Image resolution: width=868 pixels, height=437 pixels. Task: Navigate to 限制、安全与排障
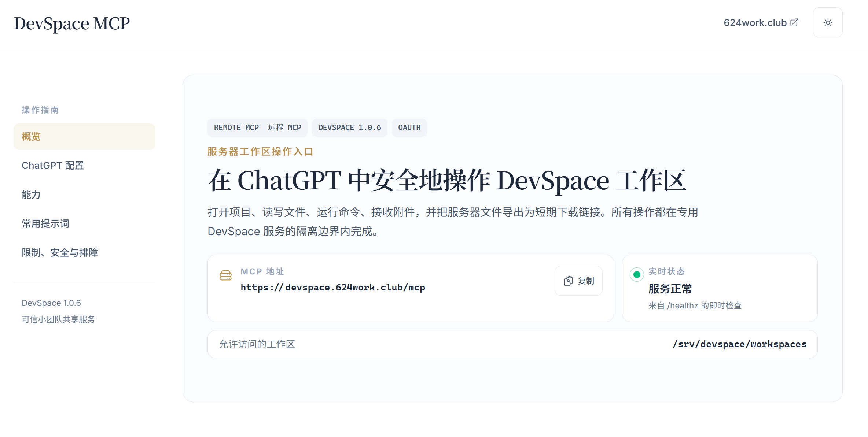[84, 252]
